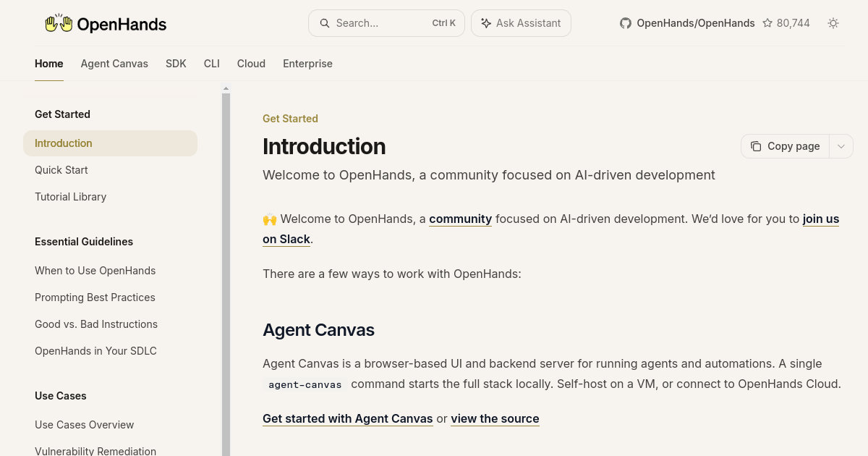Follow the view the source link
The height and width of the screenshot is (456, 868).
[x=495, y=418]
